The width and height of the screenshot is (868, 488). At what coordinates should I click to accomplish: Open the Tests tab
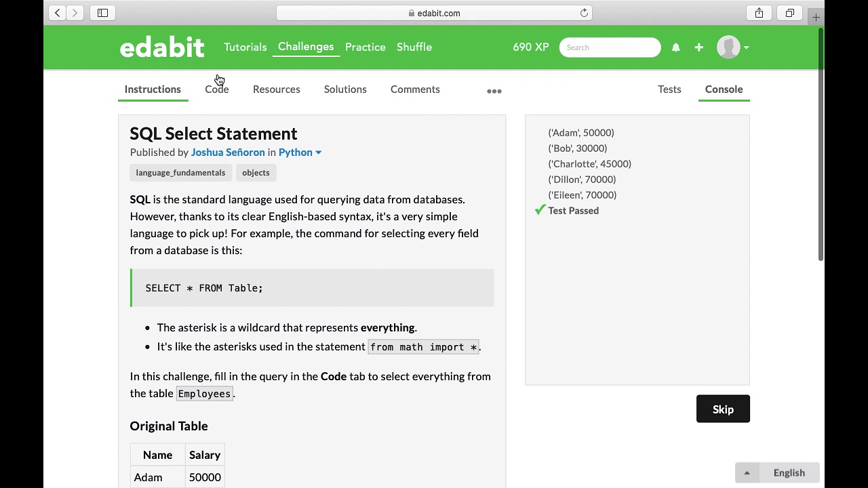(669, 89)
